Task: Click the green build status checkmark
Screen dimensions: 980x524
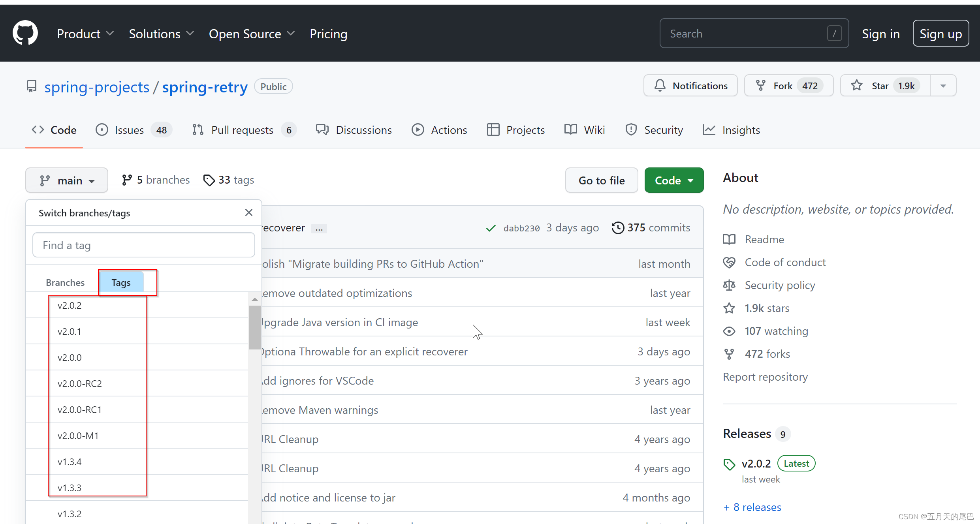Action: pyautogui.click(x=491, y=228)
